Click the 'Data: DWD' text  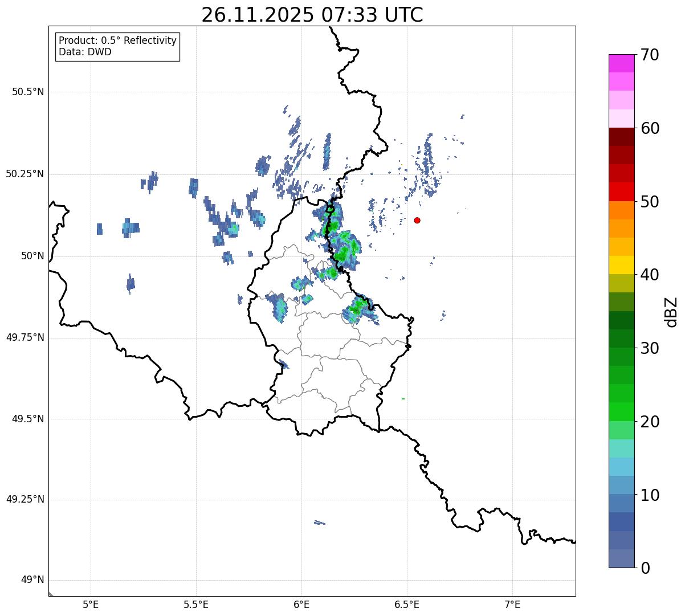85,52
